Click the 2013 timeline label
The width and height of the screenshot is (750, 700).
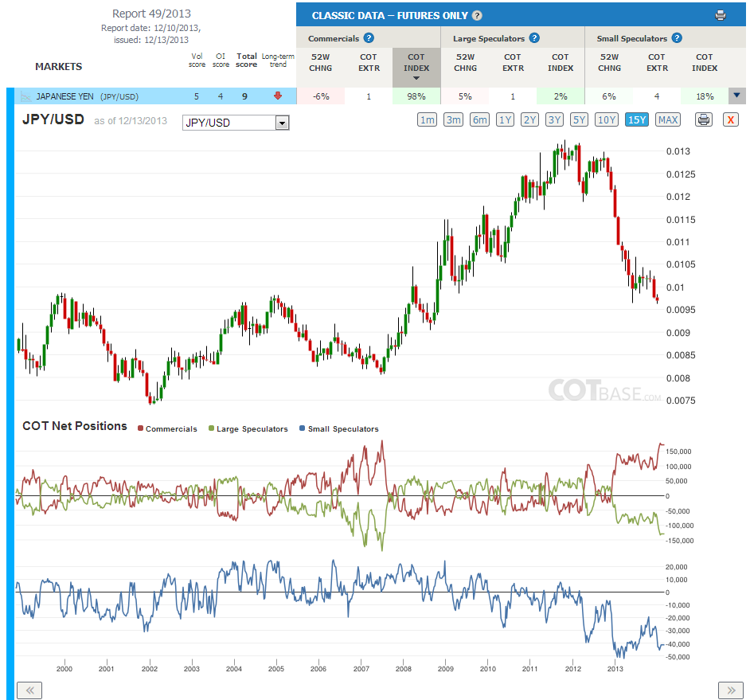point(615,668)
